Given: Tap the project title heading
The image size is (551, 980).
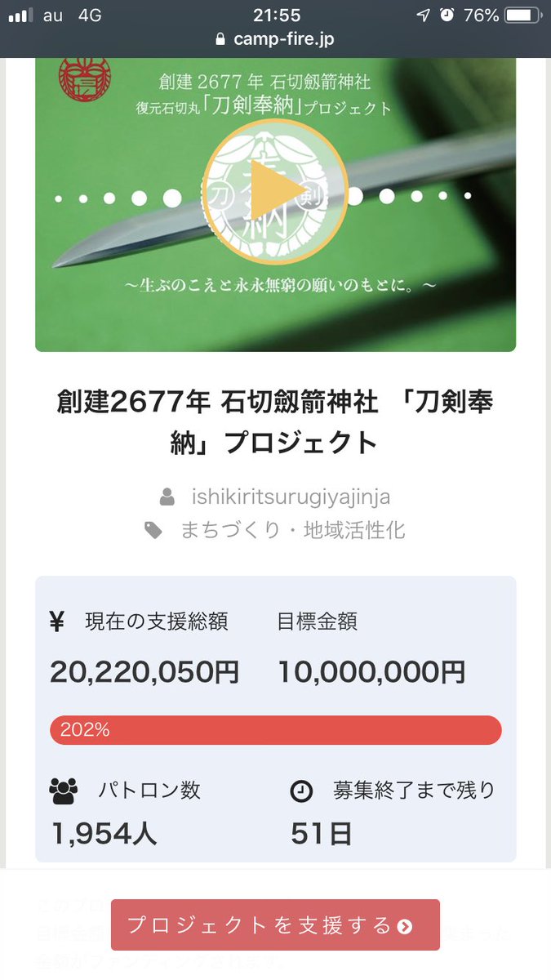Looking at the screenshot, I should point(275,421).
